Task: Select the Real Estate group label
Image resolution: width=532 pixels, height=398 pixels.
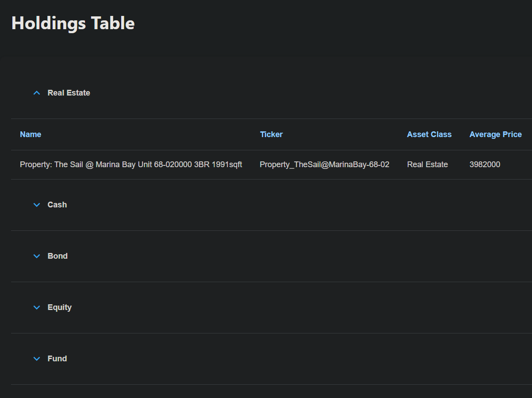Action: tap(69, 93)
